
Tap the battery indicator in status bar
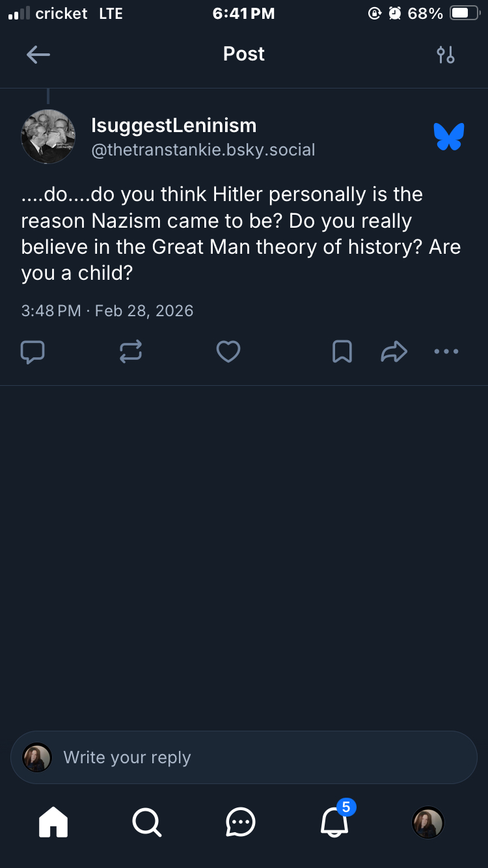pyautogui.click(x=465, y=14)
